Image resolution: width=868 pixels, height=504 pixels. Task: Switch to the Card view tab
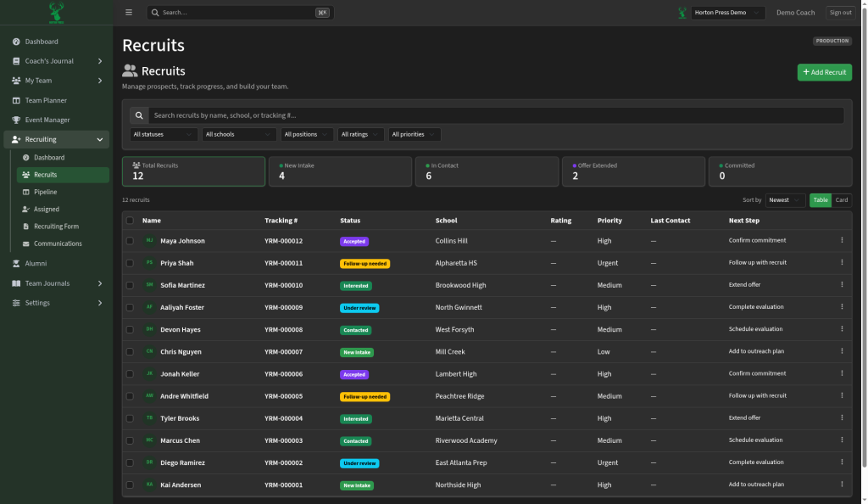coord(842,200)
